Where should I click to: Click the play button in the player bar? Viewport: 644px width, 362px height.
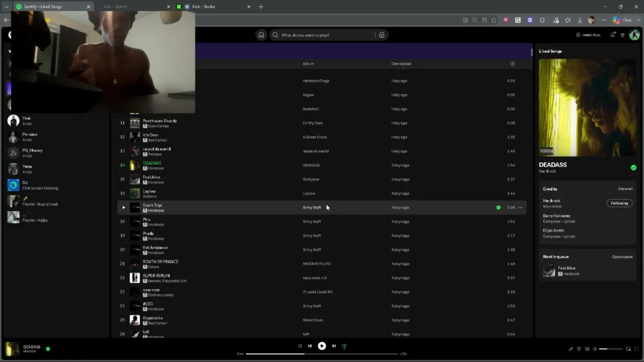(x=322, y=346)
